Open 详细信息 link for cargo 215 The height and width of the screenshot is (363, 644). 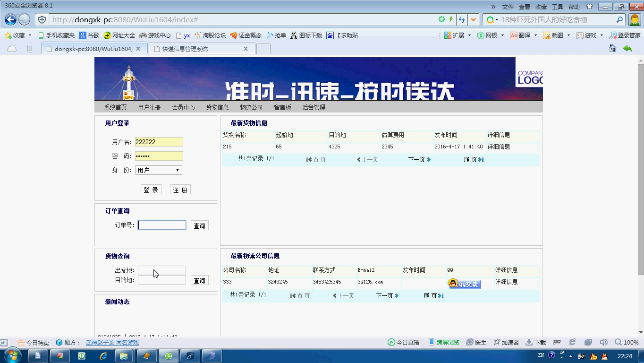point(499,147)
